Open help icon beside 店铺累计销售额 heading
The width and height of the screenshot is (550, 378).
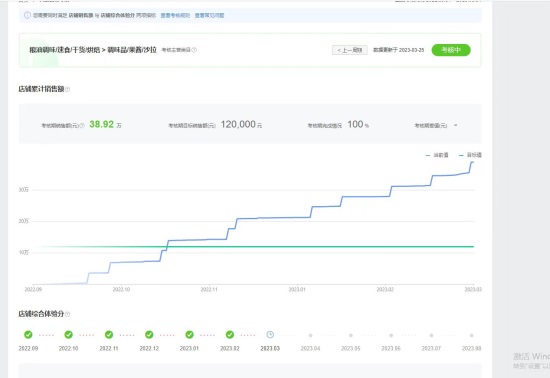click(x=67, y=89)
